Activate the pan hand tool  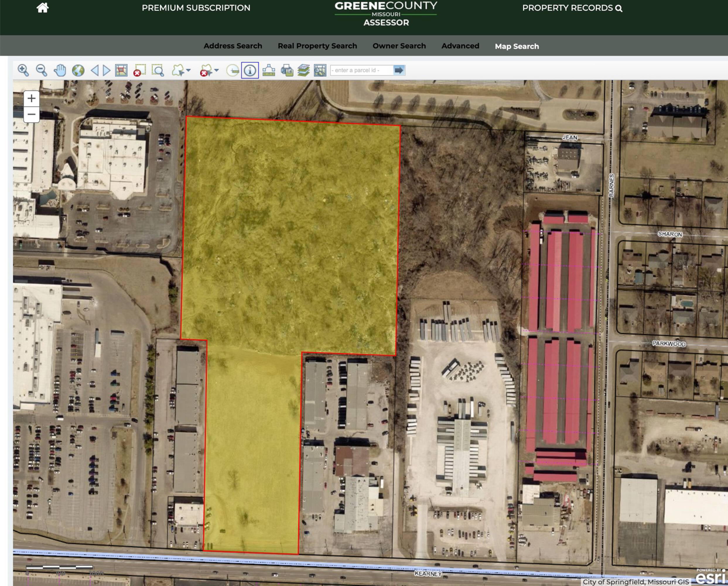(60, 70)
